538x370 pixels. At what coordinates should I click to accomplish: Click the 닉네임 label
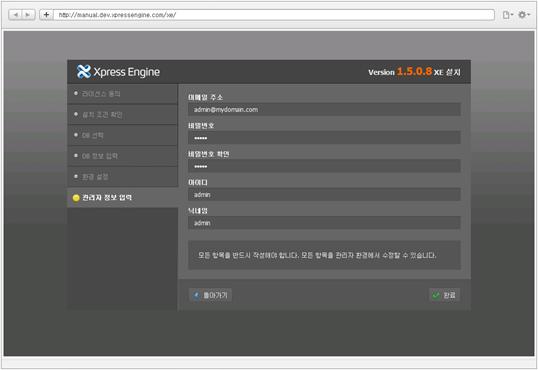pyautogui.click(x=198, y=211)
